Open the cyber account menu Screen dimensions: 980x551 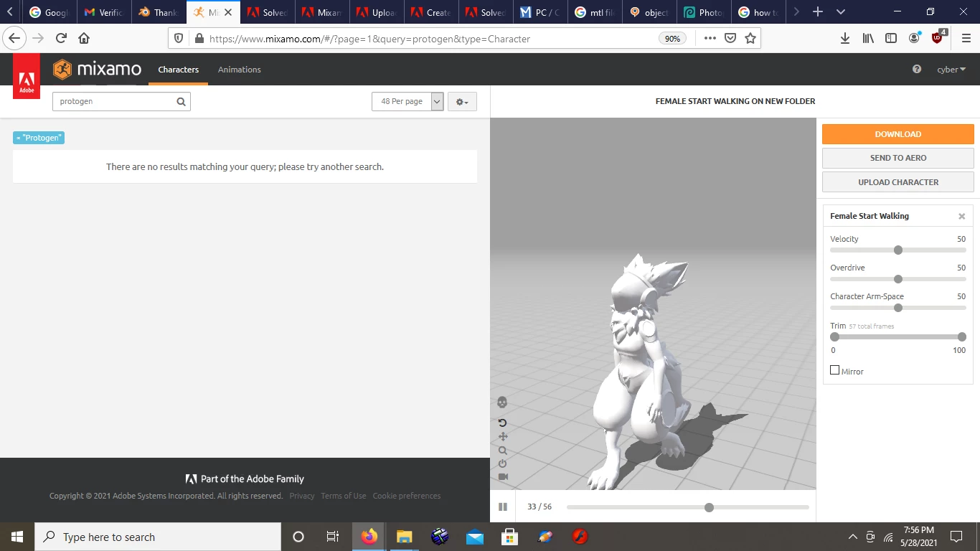click(x=951, y=70)
